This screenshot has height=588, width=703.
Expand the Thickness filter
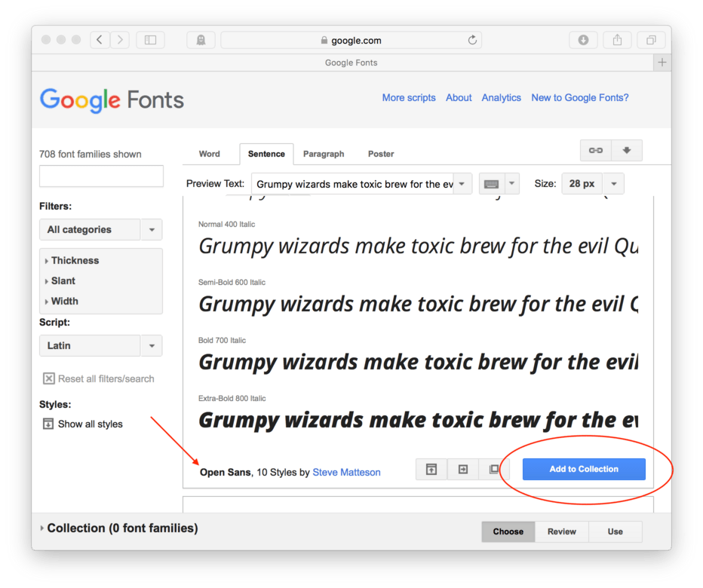point(72,260)
